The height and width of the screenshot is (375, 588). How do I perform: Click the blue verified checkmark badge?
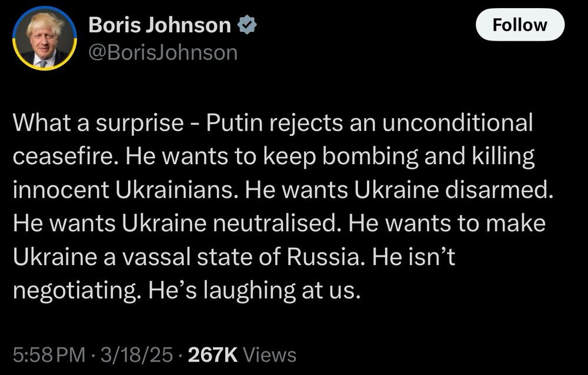click(x=247, y=25)
